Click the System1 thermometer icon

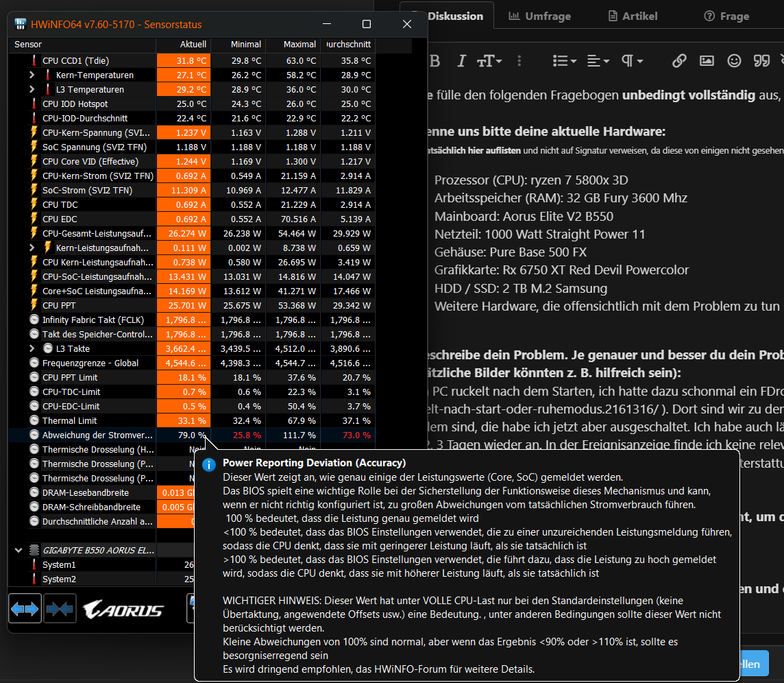[x=34, y=565]
